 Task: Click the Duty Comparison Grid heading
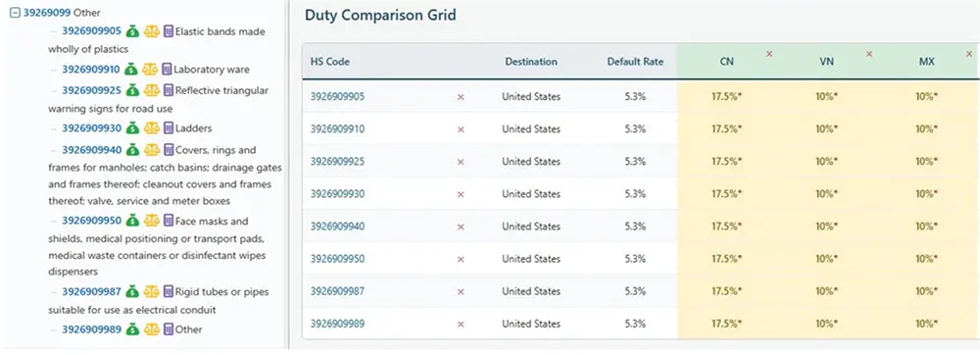click(x=380, y=15)
